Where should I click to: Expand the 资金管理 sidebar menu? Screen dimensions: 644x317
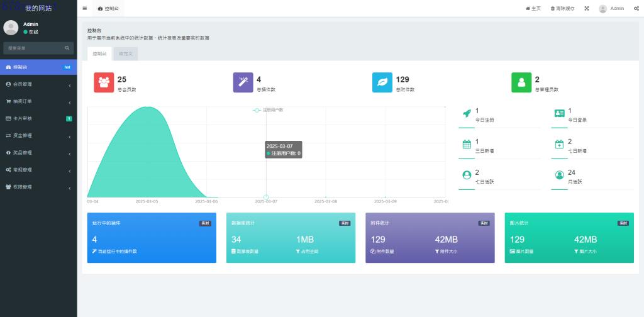click(38, 135)
